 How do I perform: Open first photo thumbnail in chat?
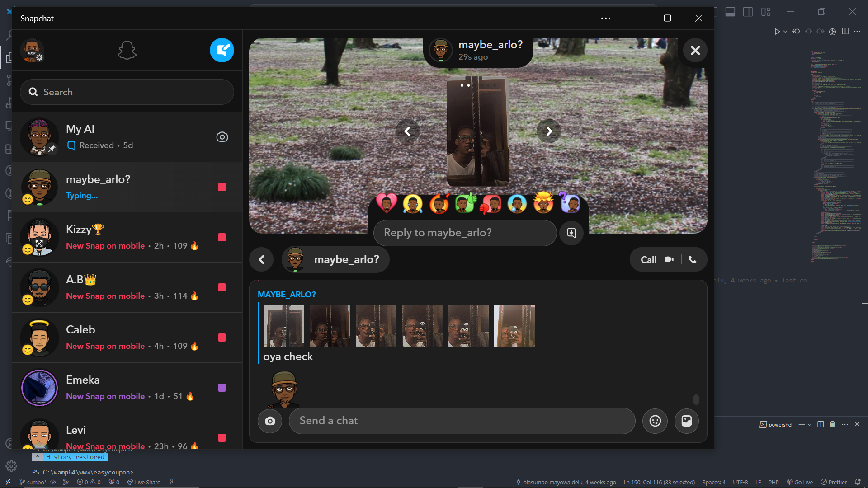284,326
